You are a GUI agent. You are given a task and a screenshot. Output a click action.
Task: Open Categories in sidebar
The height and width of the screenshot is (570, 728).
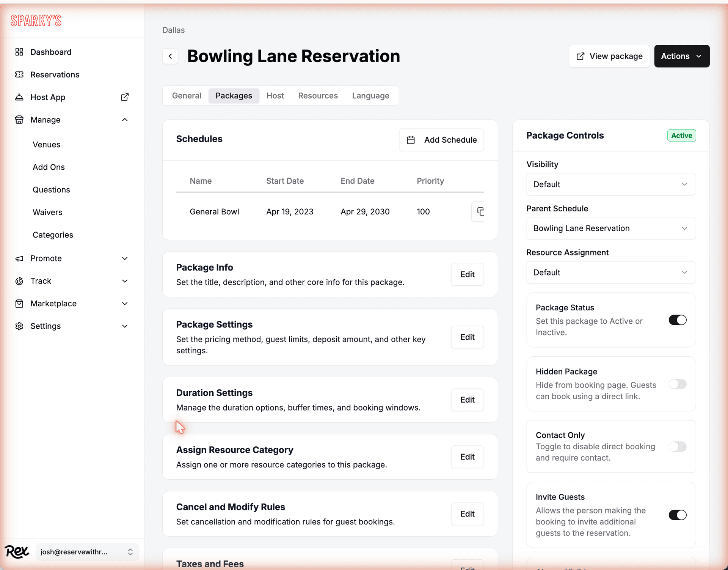53,235
